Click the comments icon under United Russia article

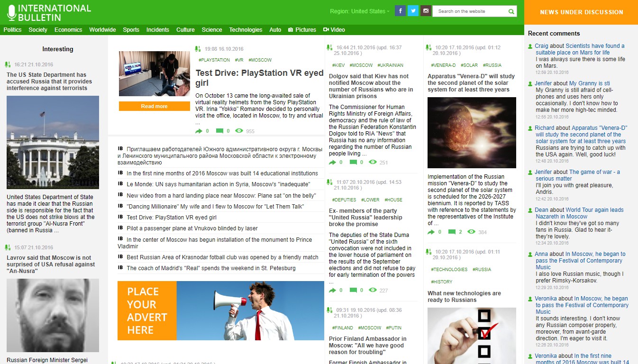(x=353, y=290)
